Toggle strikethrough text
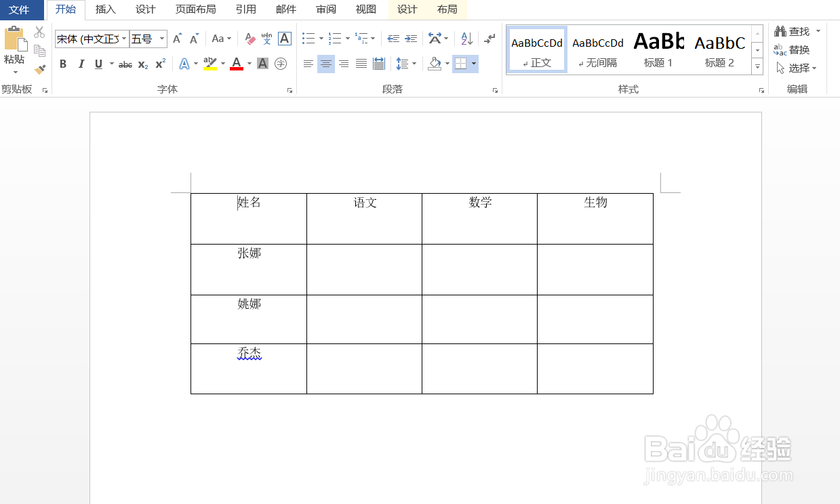 pos(125,64)
